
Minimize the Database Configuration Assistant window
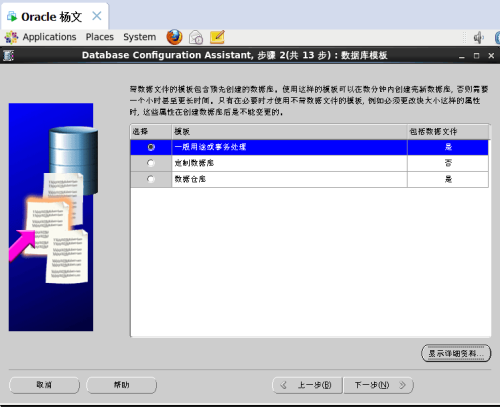coord(462,56)
